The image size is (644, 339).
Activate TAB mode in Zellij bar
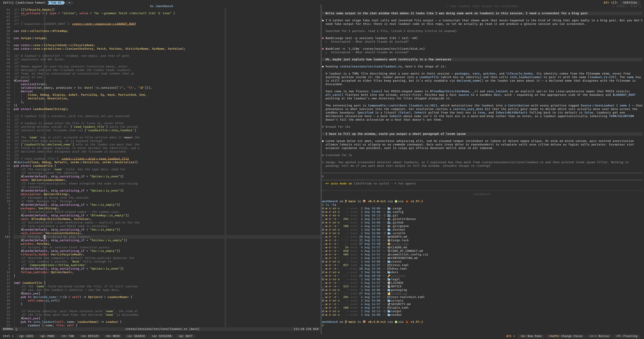(68, 336)
